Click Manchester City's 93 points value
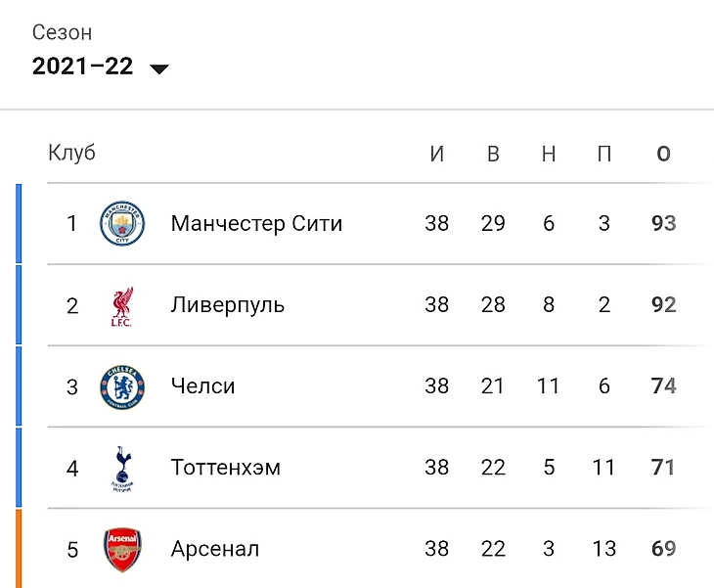 coord(663,223)
